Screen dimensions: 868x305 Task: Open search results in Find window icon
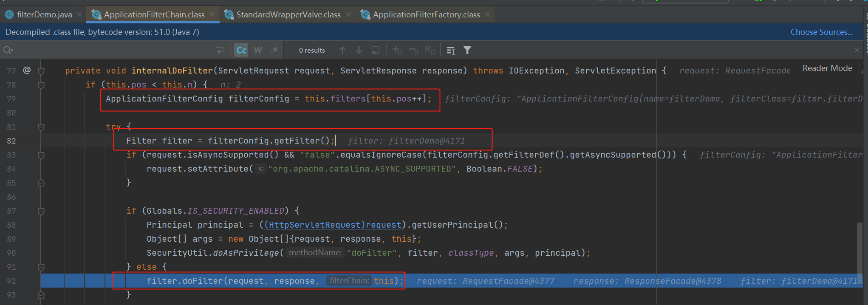point(376,50)
